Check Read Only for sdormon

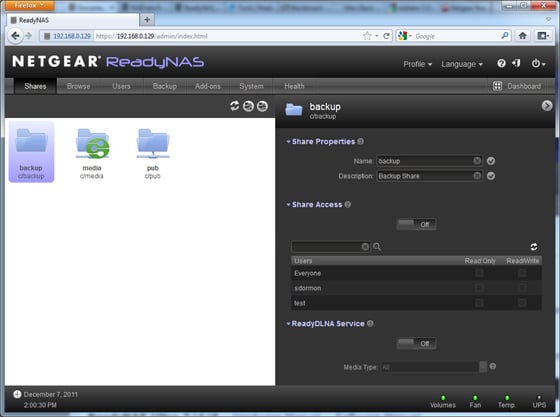coord(479,288)
